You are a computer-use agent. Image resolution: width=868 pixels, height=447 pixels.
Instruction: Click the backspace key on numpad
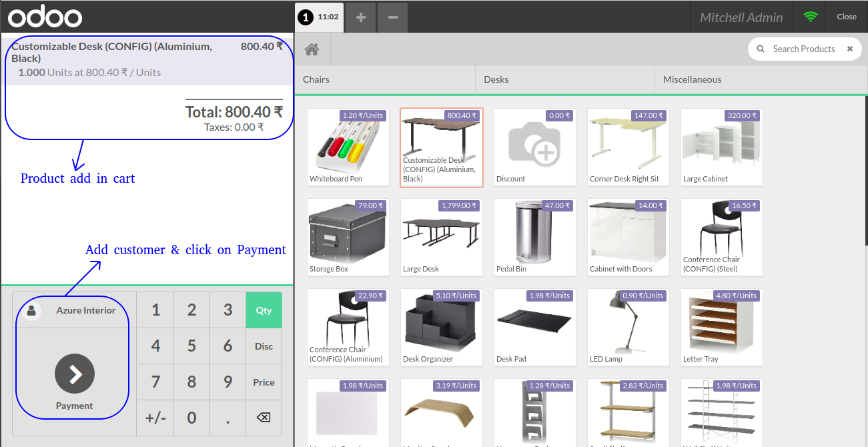click(264, 418)
